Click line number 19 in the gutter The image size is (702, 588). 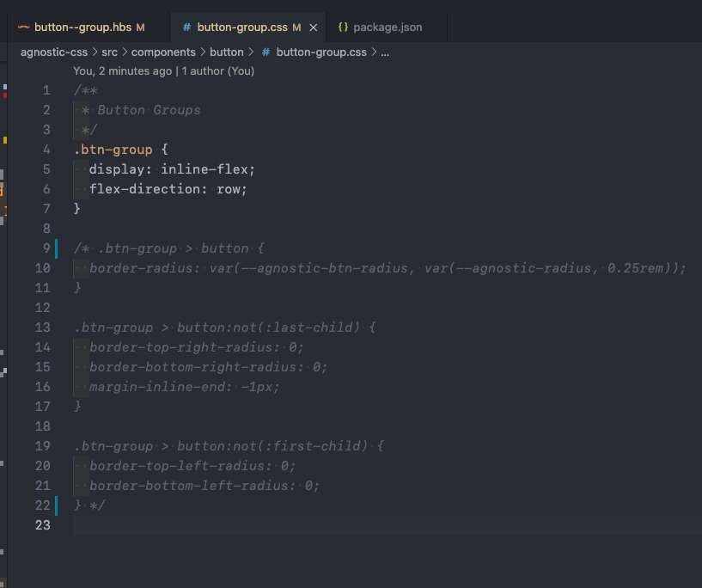(42, 446)
